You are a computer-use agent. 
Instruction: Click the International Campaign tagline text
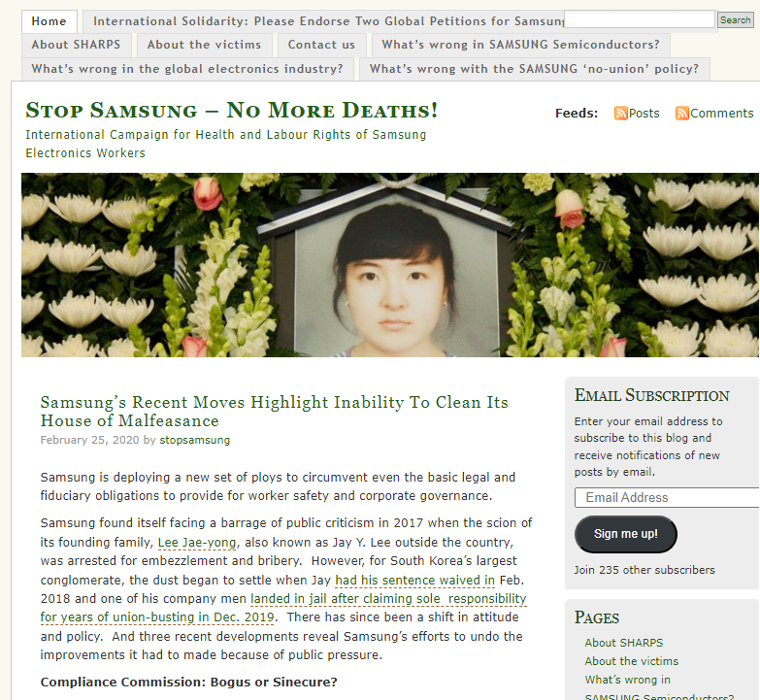(226, 144)
